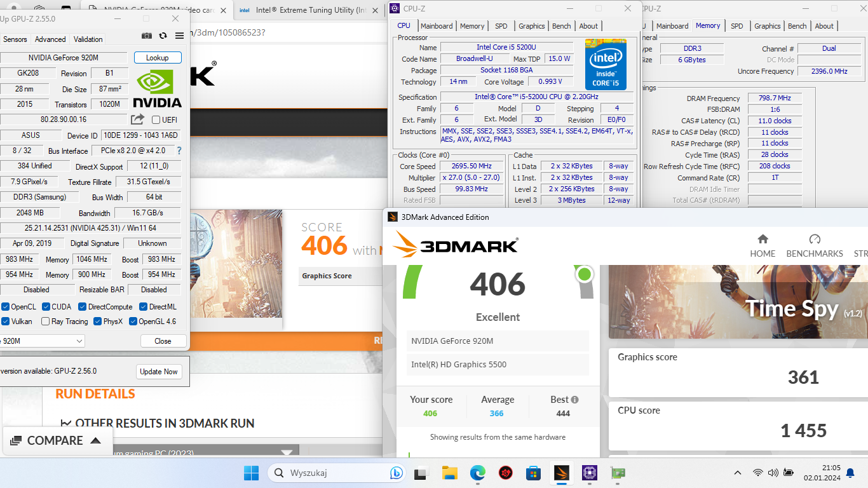Open Graphics tab in right CPU-Z window
868x488 pixels.
pyautogui.click(x=768, y=26)
